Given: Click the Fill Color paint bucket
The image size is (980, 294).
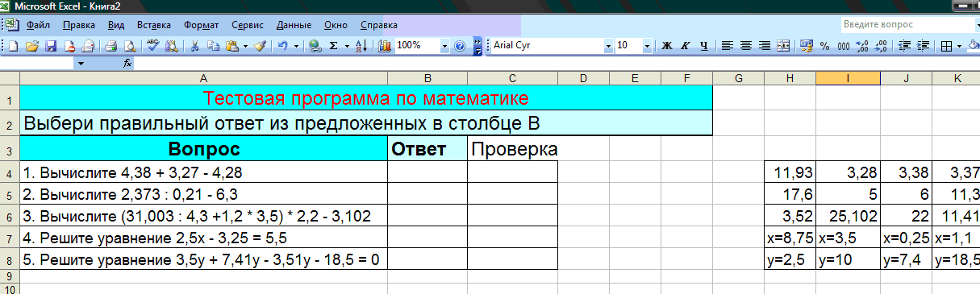Looking at the screenshot, I should (974, 46).
